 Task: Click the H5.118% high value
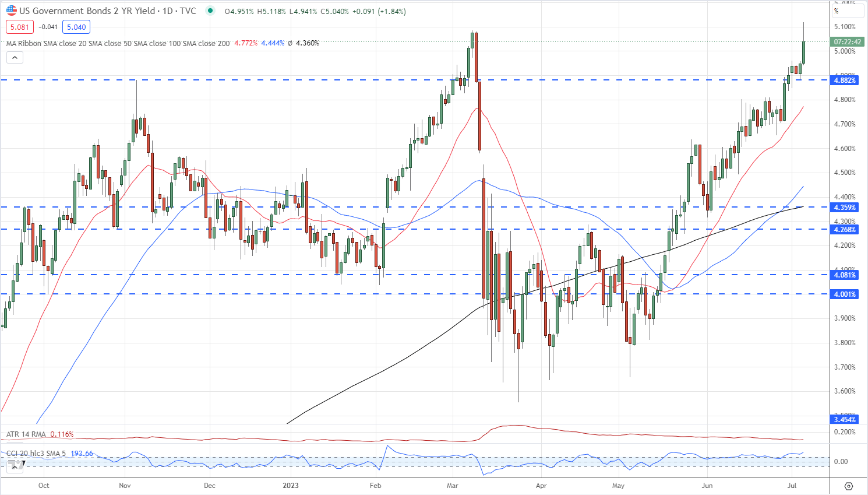point(271,11)
